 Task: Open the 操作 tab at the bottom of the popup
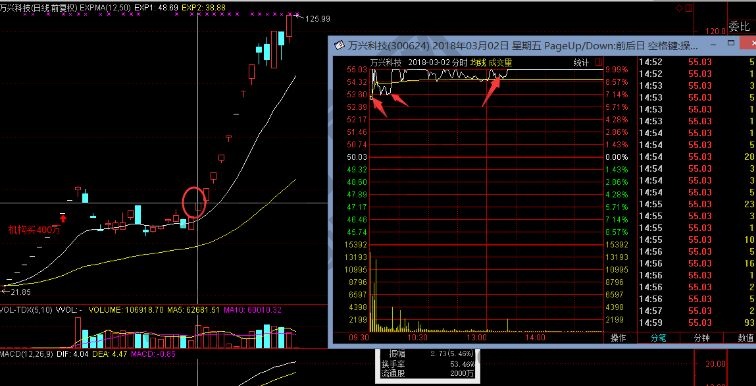click(619, 338)
